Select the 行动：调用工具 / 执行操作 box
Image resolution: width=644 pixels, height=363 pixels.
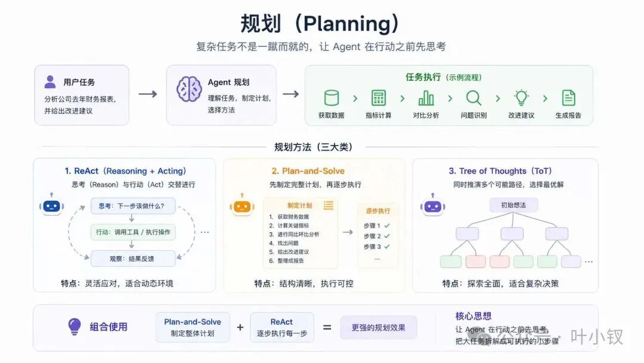pyautogui.click(x=133, y=232)
